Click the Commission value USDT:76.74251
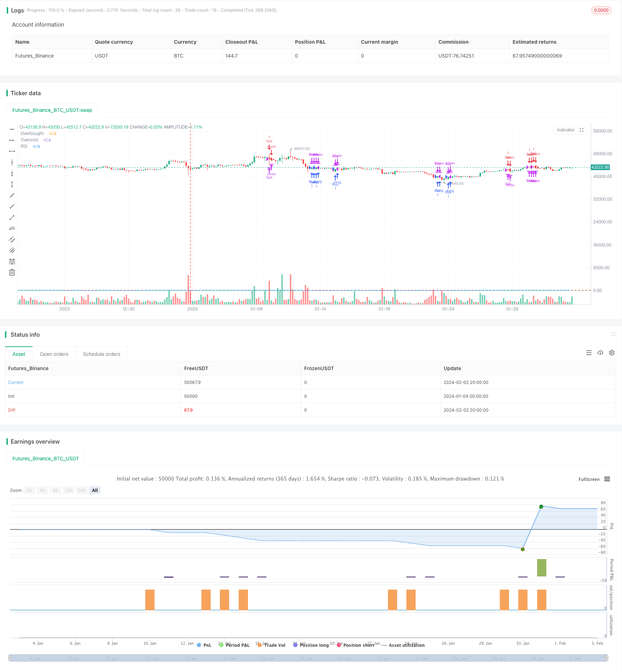The height and width of the screenshot is (672, 622). click(456, 56)
